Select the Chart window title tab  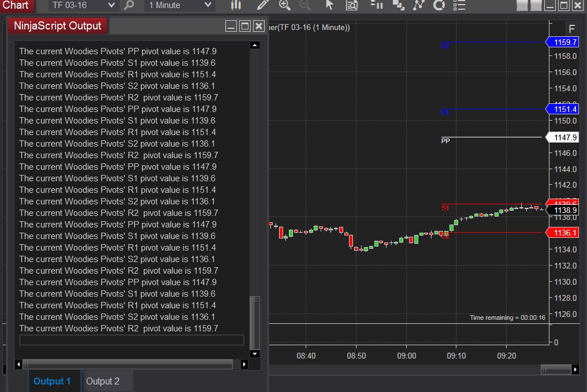(x=16, y=5)
